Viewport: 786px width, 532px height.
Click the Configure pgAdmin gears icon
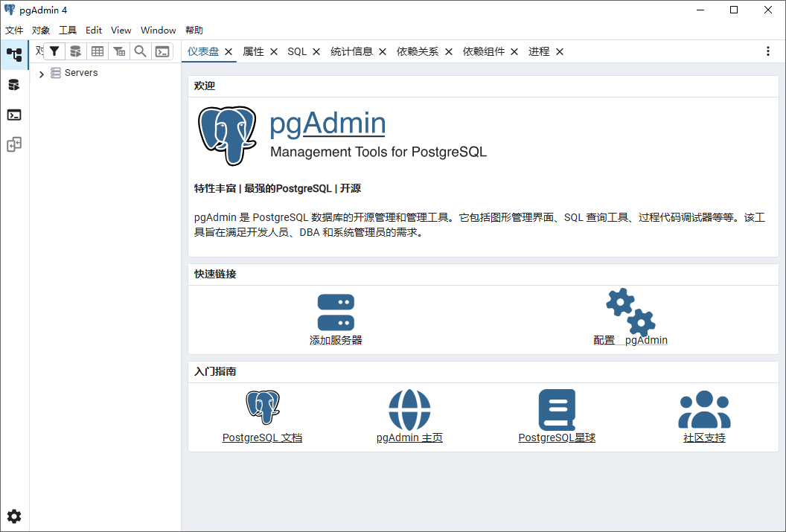630,312
